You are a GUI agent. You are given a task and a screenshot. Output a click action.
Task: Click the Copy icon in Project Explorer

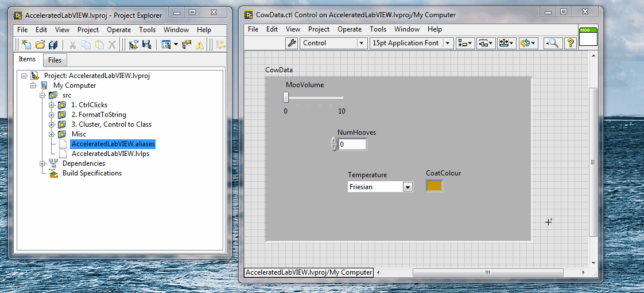86,44
